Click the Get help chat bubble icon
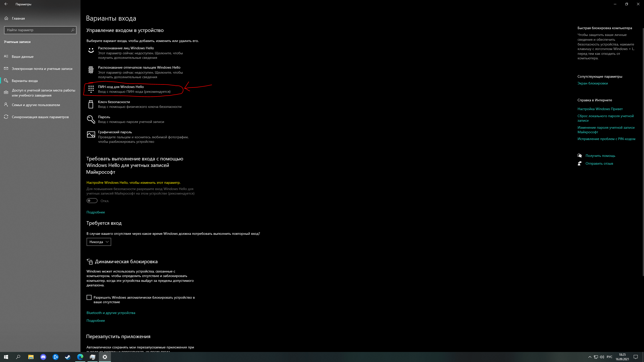This screenshot has height=362, width=644. point(580,156)
